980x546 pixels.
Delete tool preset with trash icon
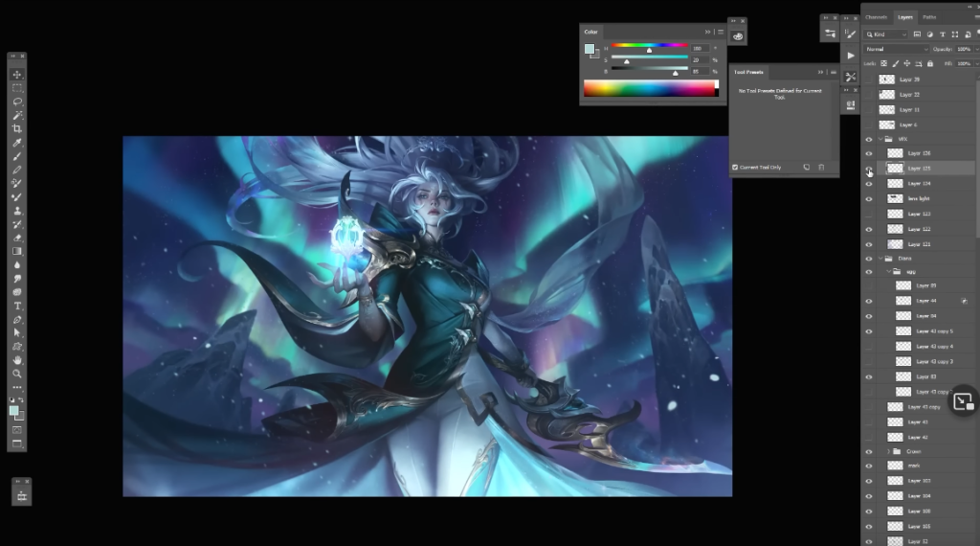820,167
